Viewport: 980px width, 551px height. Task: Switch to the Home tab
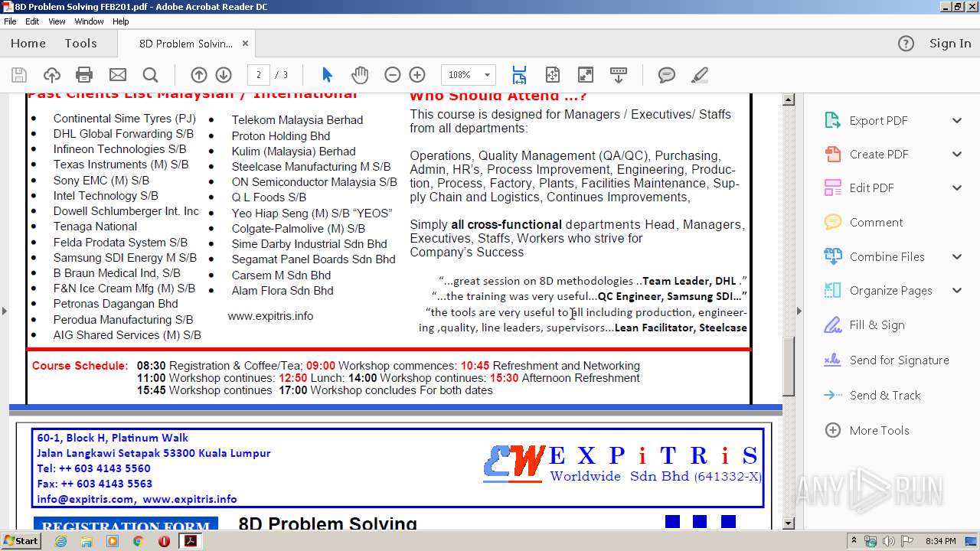pos(28,44)
